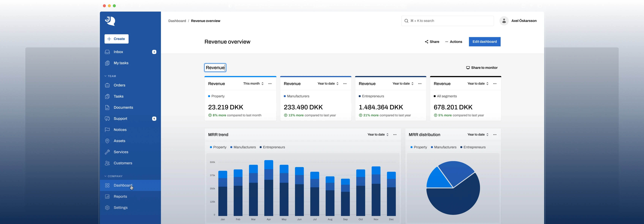Open three-dot menu on MRR trend card
This screenshot has width=644, height=224.
[x=395, y=135]
